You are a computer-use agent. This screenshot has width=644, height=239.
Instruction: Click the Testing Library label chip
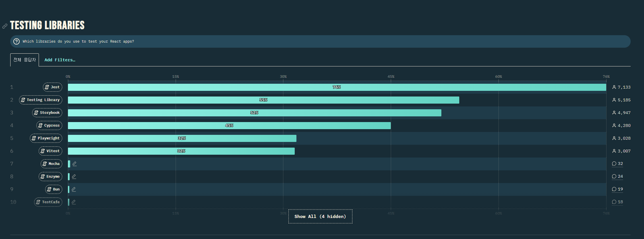[41, 100]
